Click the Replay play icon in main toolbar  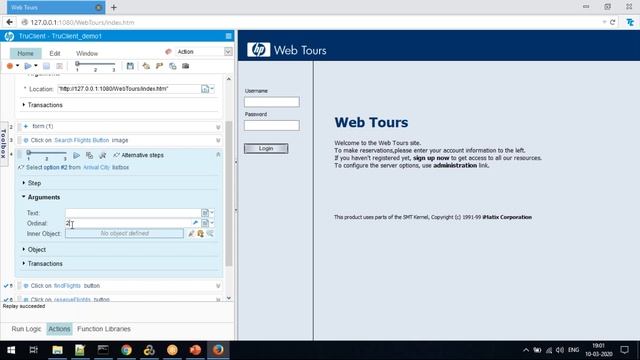(28, 66)
